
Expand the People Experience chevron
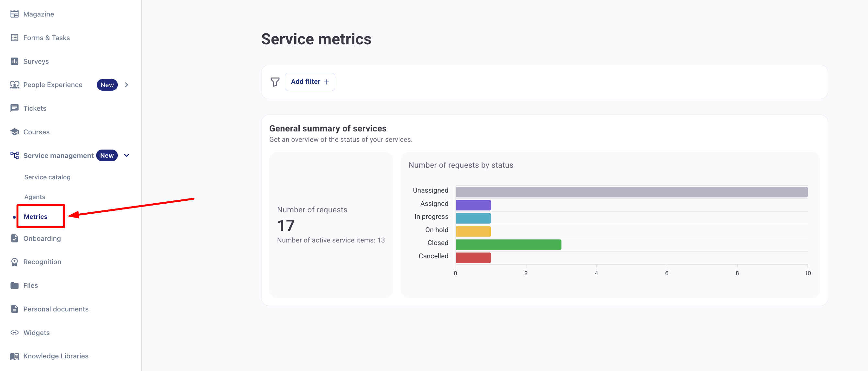tap(126, 85)
